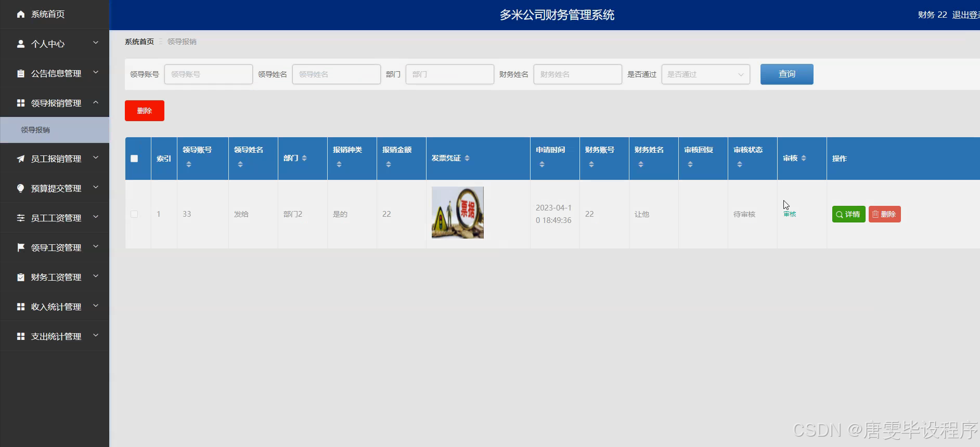Screen dimensions: 980x447
Task: Click the grid icon for 收入统计管理
Action: pyautogui.click(x=20, y=307)
